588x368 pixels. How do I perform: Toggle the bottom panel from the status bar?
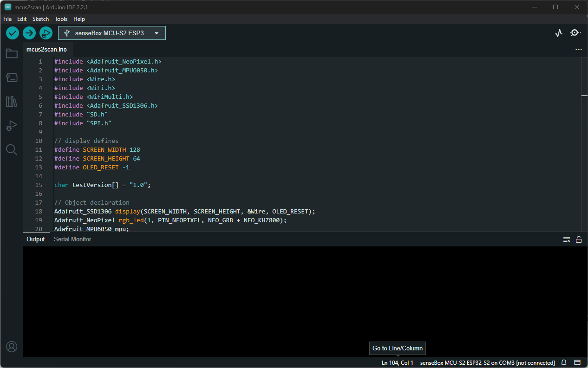point(577,362)
